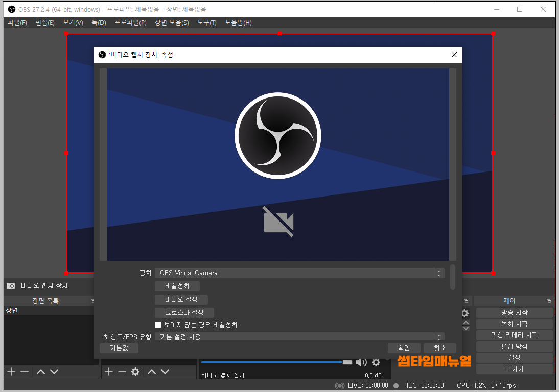The image size is (559, 392).
Task: Open the 편집(E) menu
Action: tap(45, 23)
